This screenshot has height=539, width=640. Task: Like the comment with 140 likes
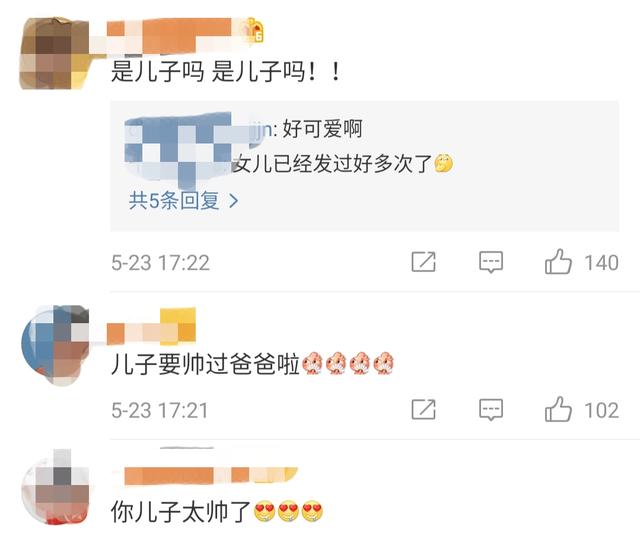pyautogui.click(x=558, y=262)
